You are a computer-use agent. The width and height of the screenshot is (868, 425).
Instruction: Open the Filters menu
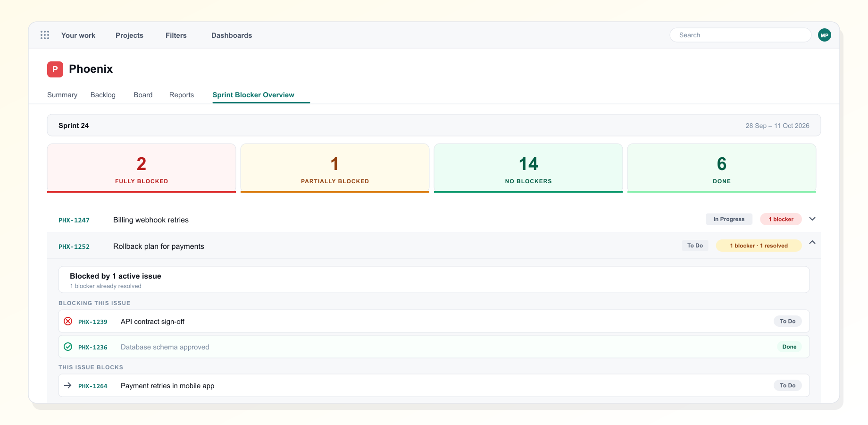tap(176, 35)
